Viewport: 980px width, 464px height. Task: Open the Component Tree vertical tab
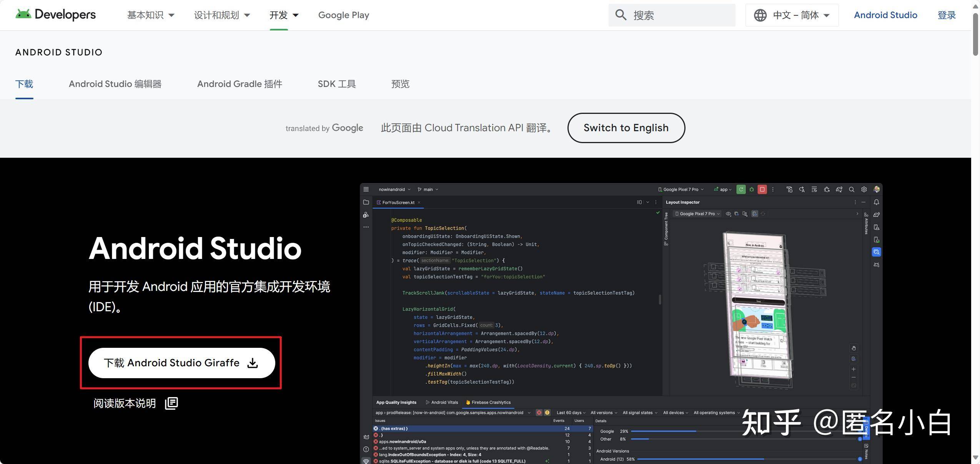point(666,229)
